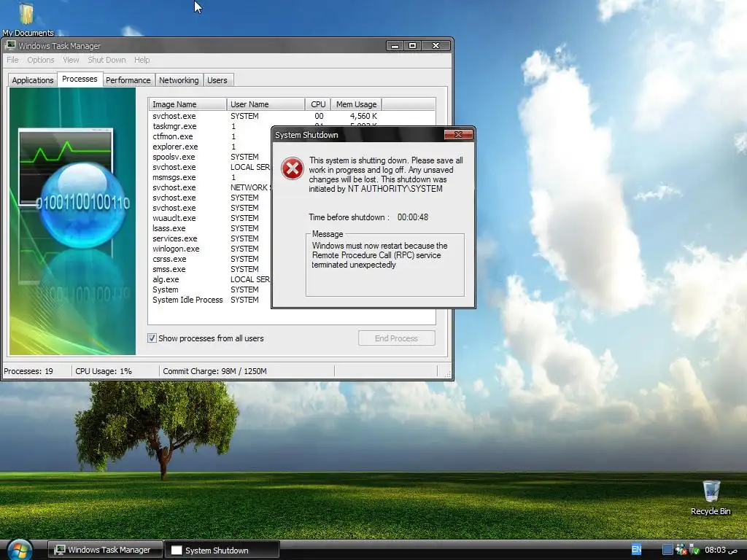The height and width of the screenshot is (560, 747).
Task: Close the Windows Task Manager window
Action: click(436, 46)
